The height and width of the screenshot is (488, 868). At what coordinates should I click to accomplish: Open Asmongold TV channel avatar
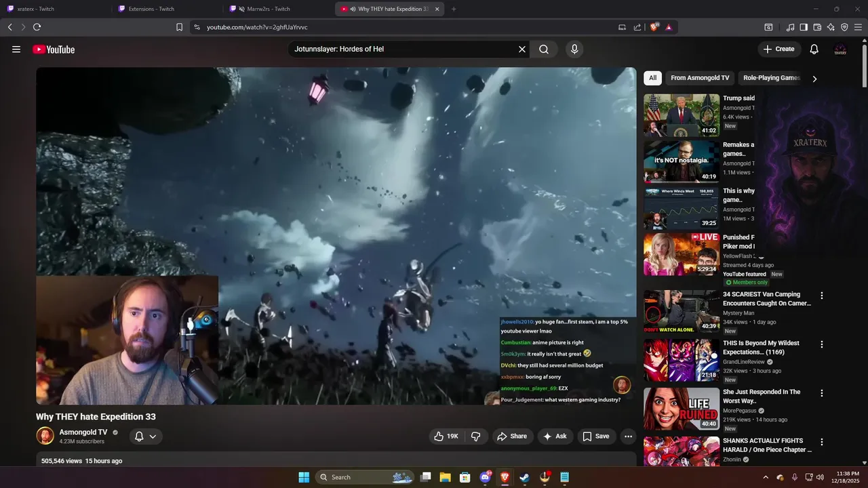pyautogui.click(x=45, y=436)
